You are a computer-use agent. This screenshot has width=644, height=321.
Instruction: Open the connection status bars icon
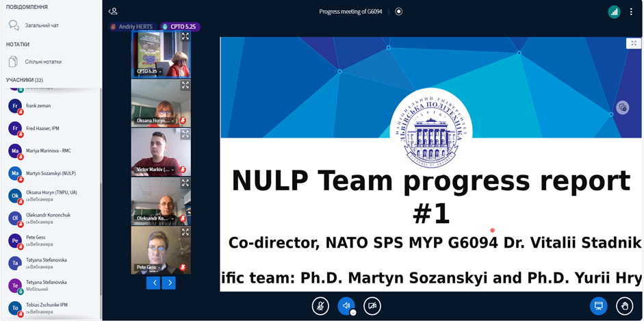coord(614,12)
